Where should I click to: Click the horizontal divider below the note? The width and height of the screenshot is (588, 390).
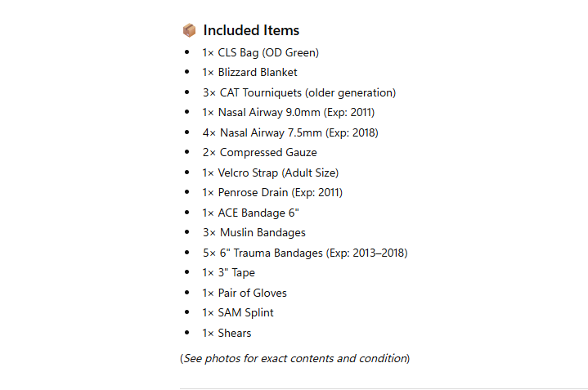[x=384, y=388]
